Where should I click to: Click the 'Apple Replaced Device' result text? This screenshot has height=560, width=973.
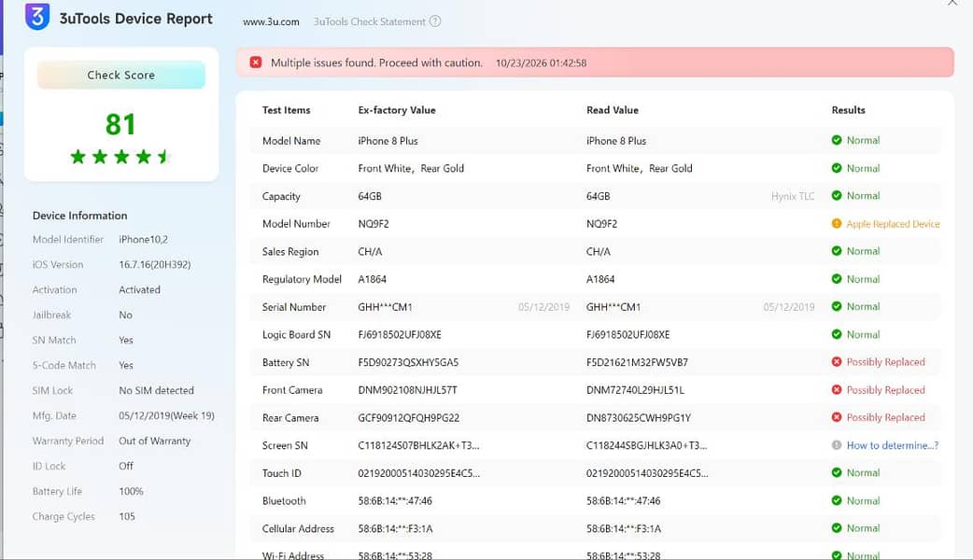pyautogui.click(x=893, y=224)
